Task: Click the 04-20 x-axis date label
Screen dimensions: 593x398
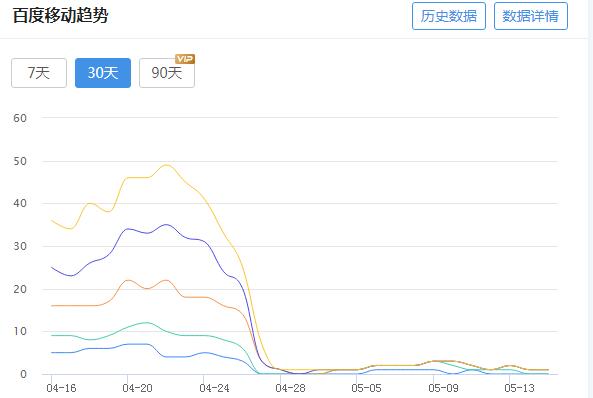Action: point(137,388)
